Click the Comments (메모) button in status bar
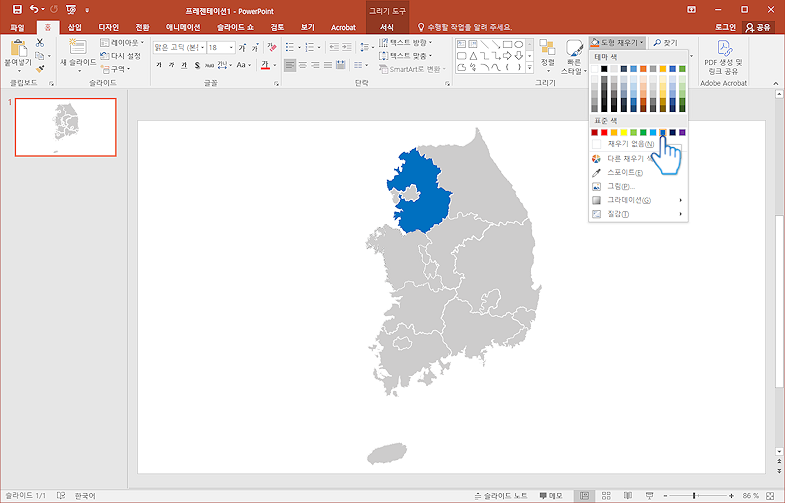 click(x=551, y=495)
